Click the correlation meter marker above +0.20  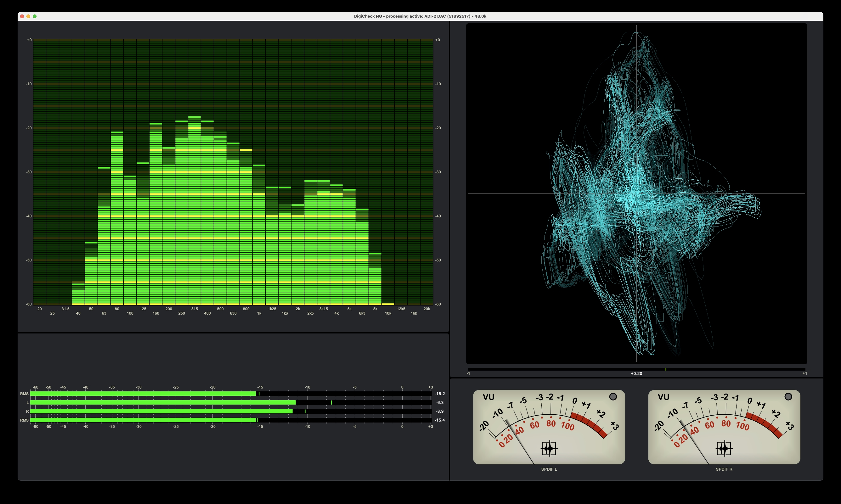tap(666, 369)
